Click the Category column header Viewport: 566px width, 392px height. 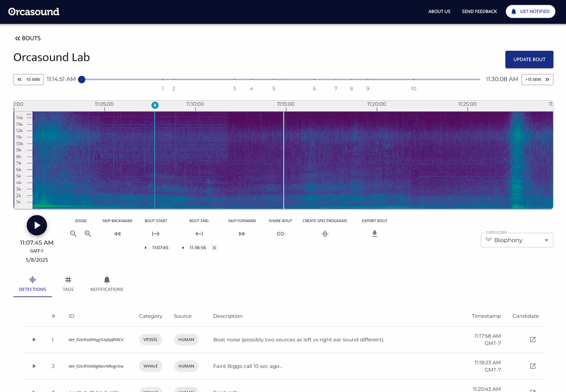150,316
